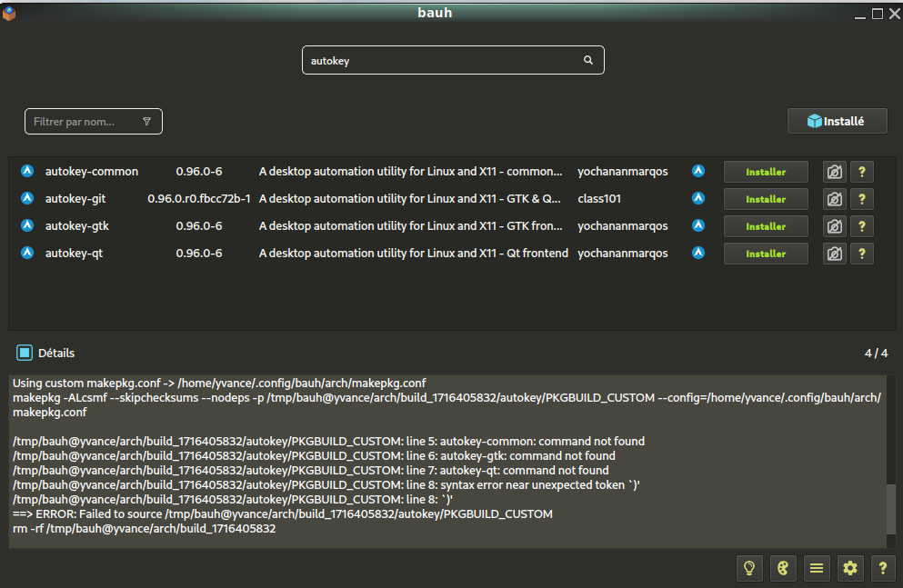Select the autokey-gtk package name
Viewport: 903px width, 588px height.
[77, 225]
